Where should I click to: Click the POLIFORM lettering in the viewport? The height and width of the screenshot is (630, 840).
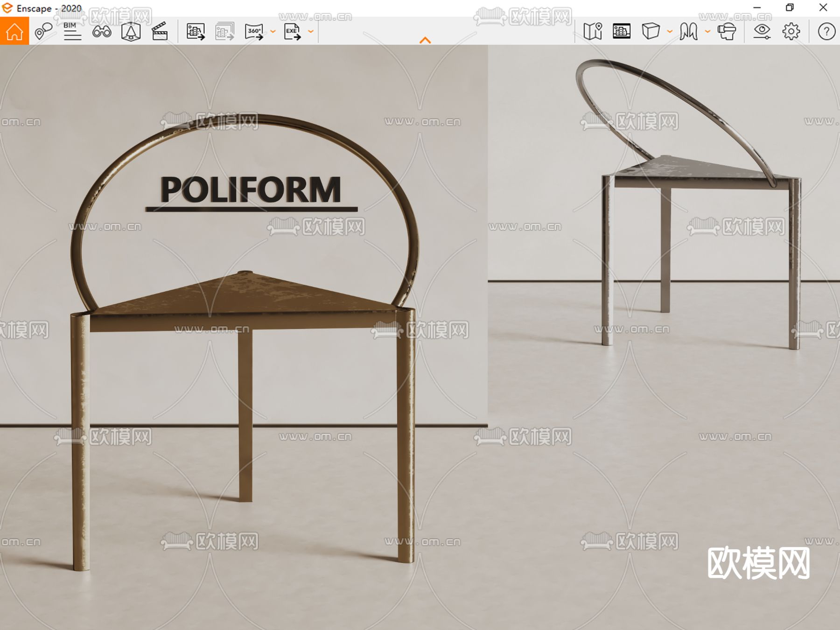(251, 190)
